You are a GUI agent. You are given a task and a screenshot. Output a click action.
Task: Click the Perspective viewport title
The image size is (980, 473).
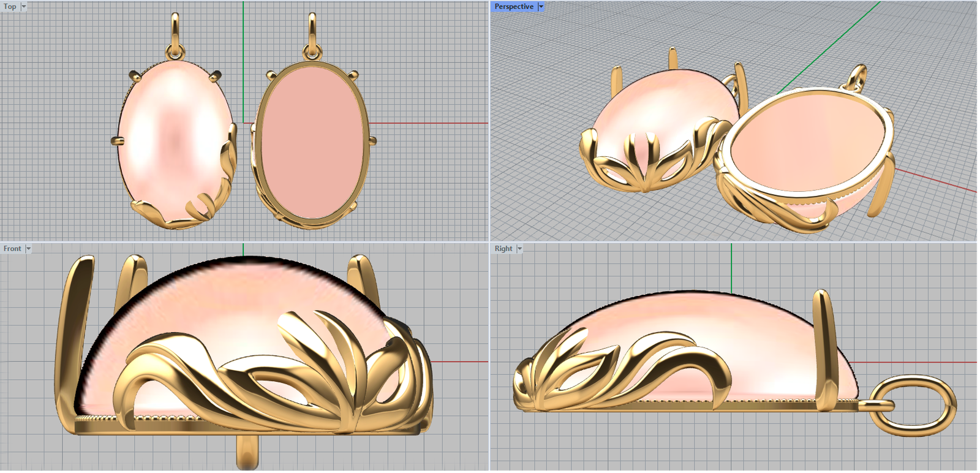[513, 7]
